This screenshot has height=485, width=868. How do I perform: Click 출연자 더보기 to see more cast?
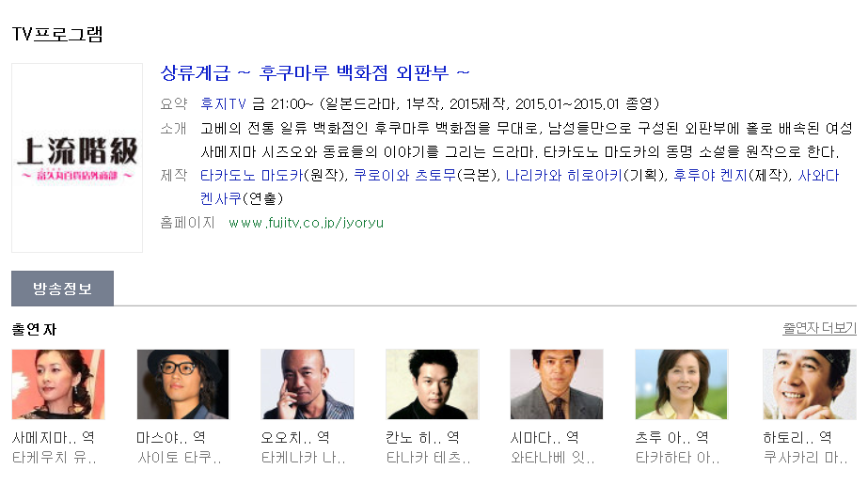pyautogui.click(x=819, y=328)
